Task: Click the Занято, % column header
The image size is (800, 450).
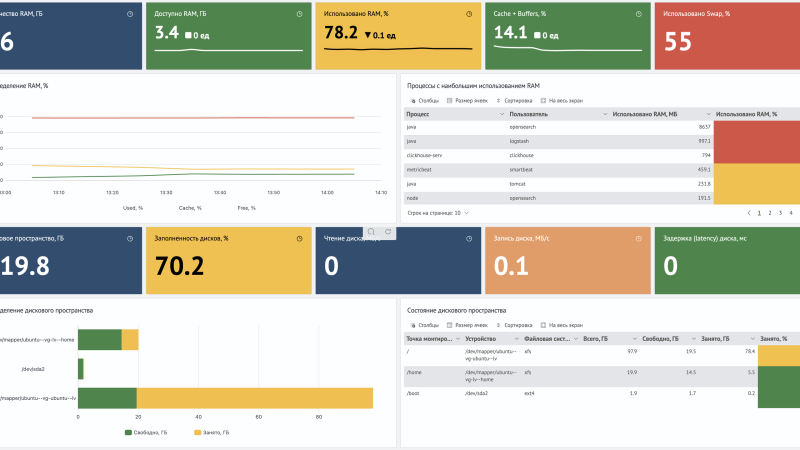Action: [x=779, y=339]
